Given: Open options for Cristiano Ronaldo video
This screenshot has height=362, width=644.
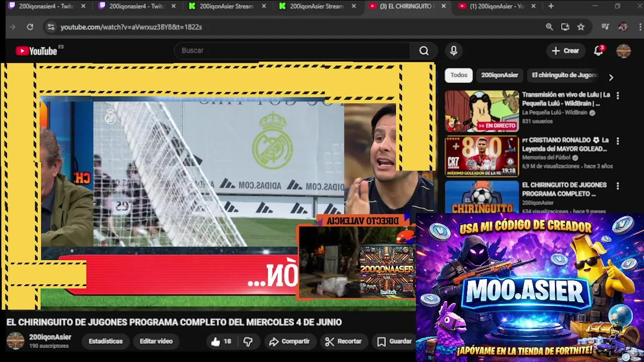Looking at the screenshot, I should 618,141.
